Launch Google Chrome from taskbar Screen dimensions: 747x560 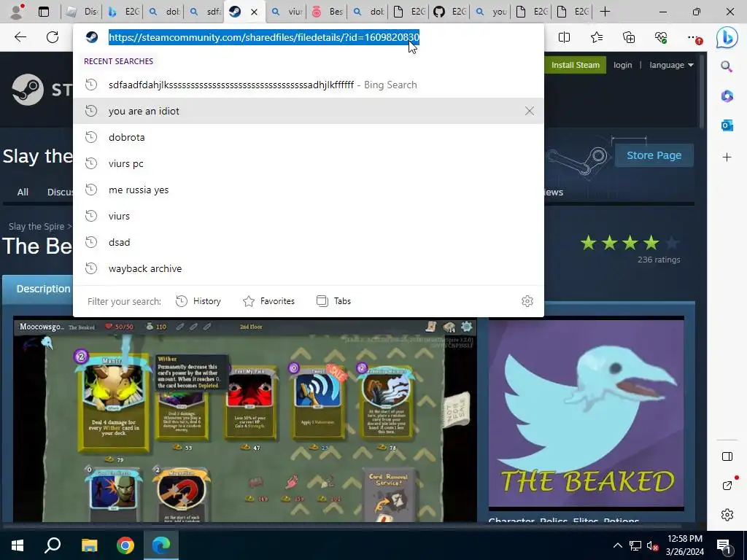pyautogui.click(x=125, y=545)
